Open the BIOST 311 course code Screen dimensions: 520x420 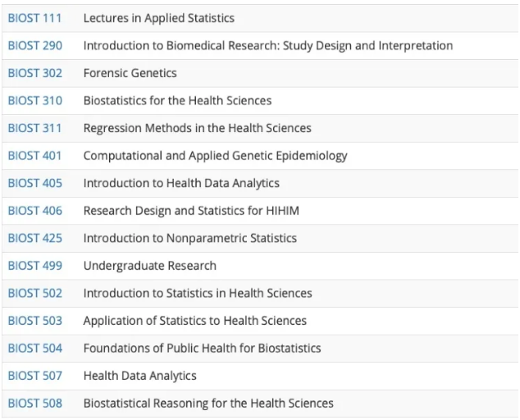pos(34,129)
